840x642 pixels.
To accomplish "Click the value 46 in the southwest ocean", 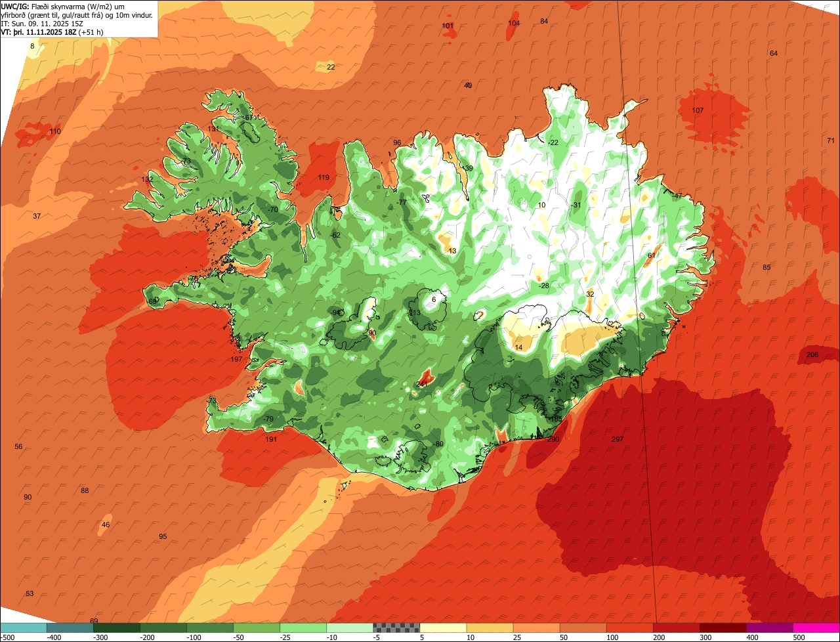I will [x=106, y=524].
